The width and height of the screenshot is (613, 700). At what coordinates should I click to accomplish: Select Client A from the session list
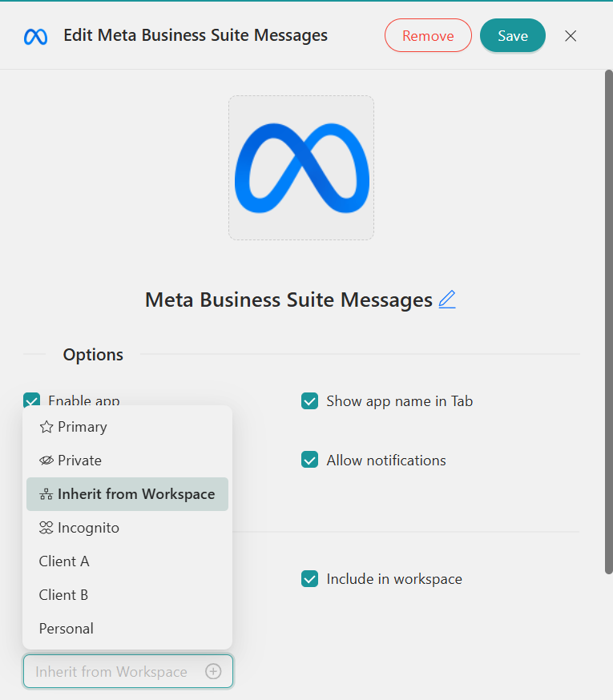pyautogui.click(x=64, y=561)
